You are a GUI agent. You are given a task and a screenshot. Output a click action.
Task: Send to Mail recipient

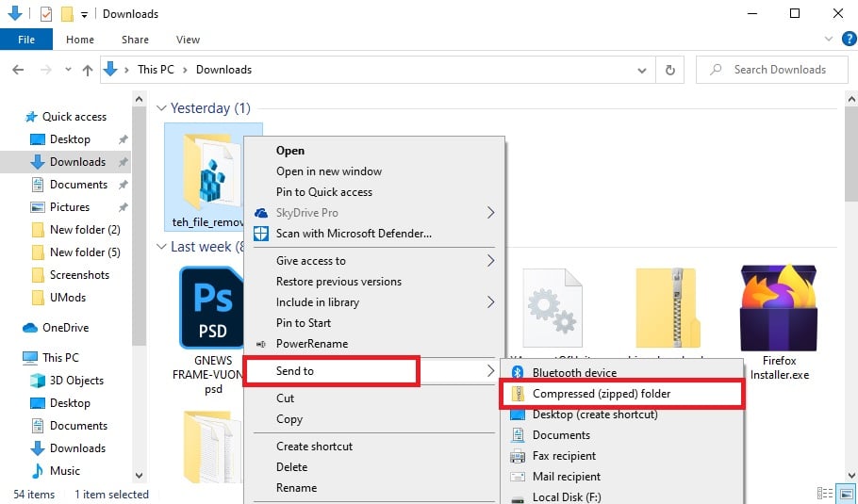(567, 477)
